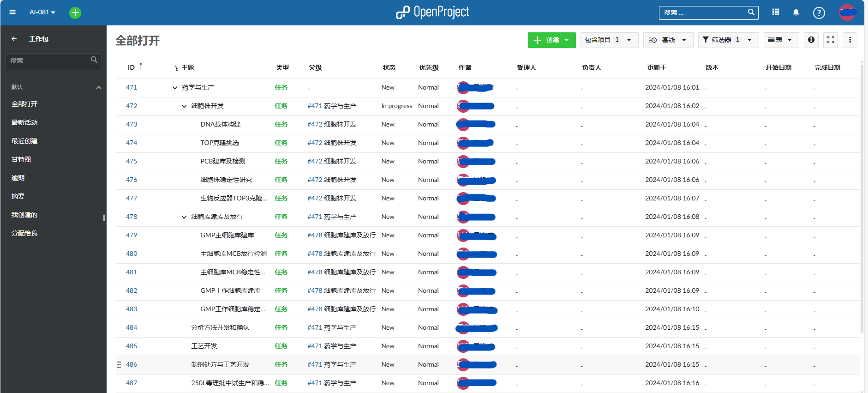Open the AI-081 project dropdown
868x393 pixels.
[42, 12]
